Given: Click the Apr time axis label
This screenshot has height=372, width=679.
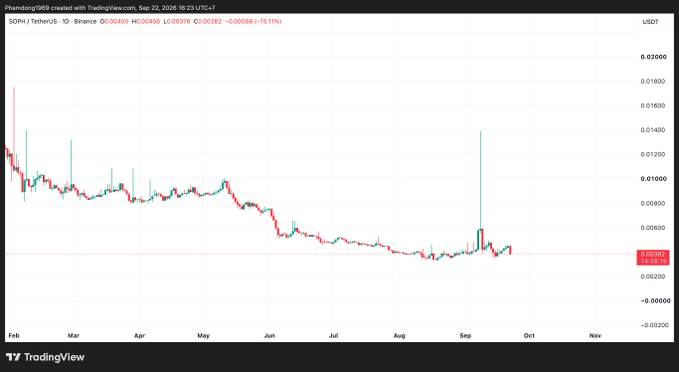Looking at the screenshot, I should [x=139, y=336].
